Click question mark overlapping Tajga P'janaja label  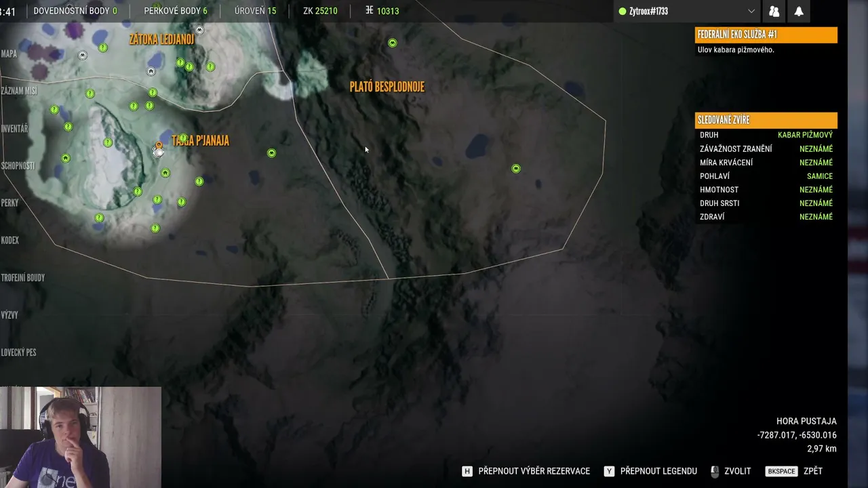pos(183,138)
